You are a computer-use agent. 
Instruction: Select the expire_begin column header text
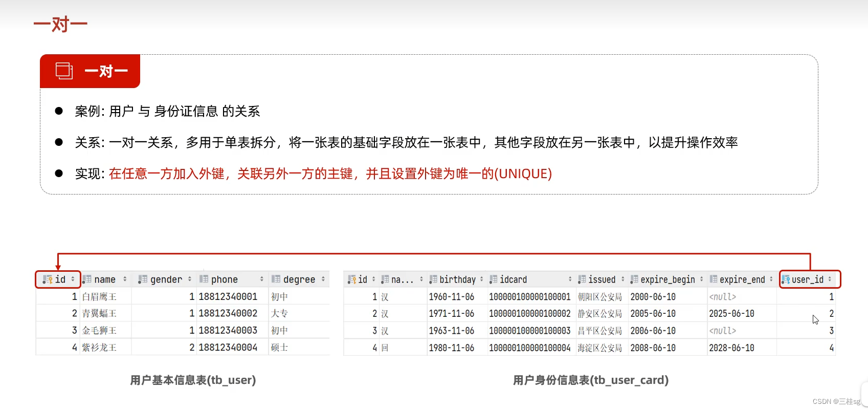coord(668,279)
